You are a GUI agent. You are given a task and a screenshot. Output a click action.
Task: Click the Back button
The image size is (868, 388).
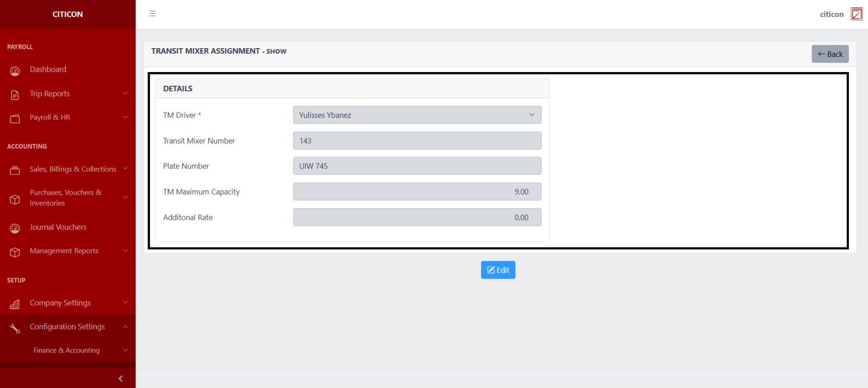[830, 54]
